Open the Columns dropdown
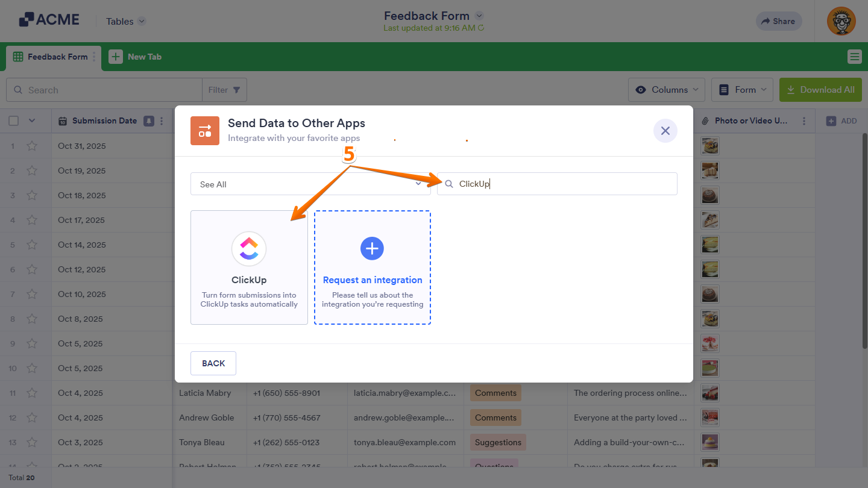This screenshot has width=868, height=488. [666, 89]
